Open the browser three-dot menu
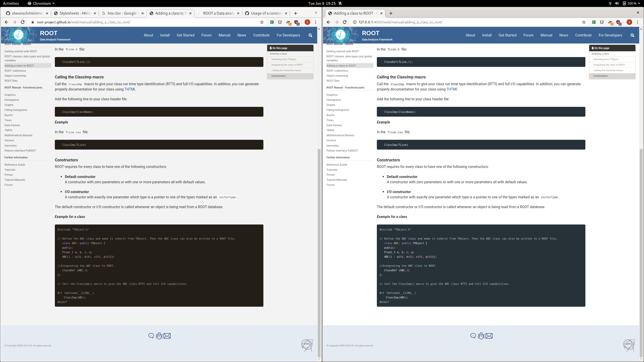The image size is (644, 362). [x=315, y=22]
